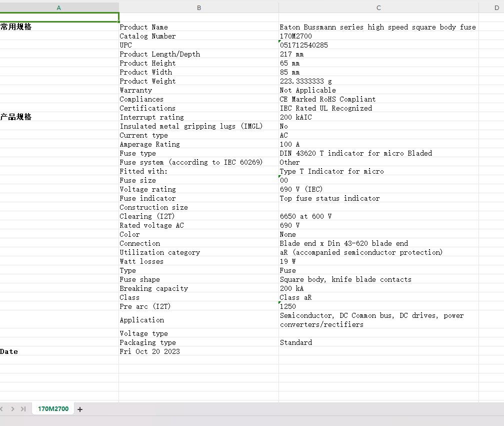504x426 pixels.
Task: Select the 'Rated voltage AC' cell
Action: (198, 225)
